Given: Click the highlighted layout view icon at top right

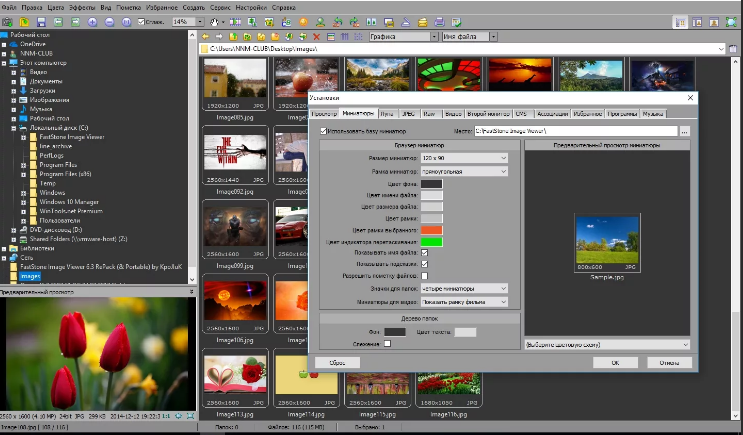Looking at the screenshot, I should [x=680, y=21].
